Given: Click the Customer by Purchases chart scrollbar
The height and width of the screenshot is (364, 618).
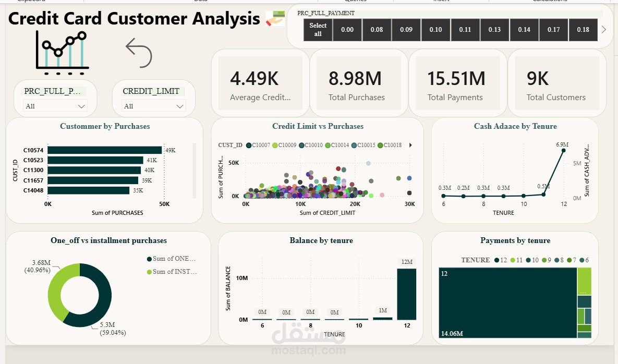Looking at the screenshot, I should [194, 171].
